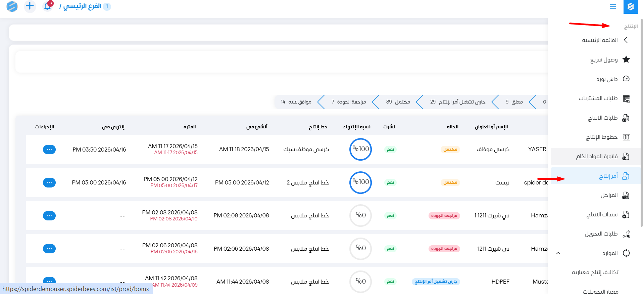The height and width of the screenshot is (294, 644).
Task: Click main branch link (الفرع الرئيسي)
Action: click(x=82, y=6)
